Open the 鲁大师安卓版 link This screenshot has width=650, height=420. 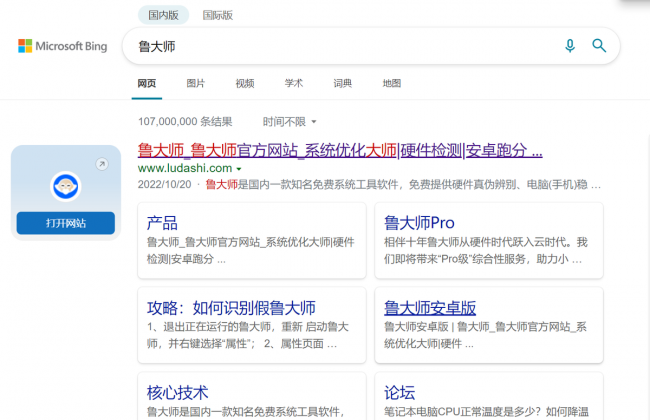coord(430,308)
